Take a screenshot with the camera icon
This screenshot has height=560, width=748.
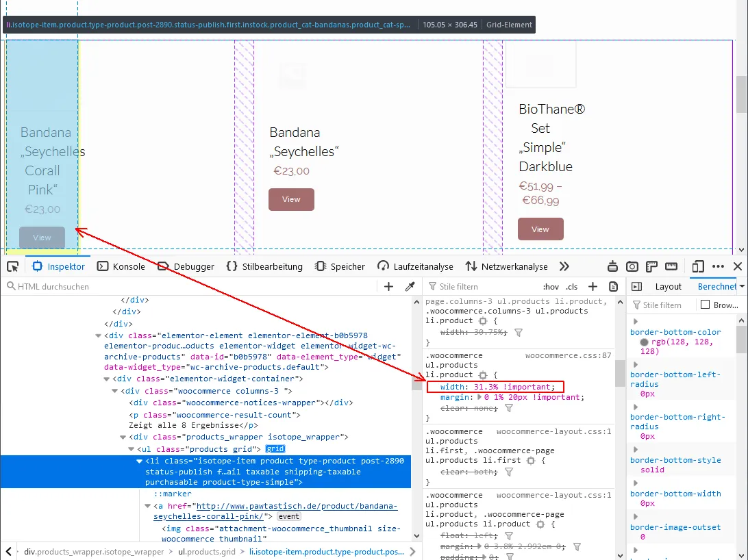[x=632, y=266]
